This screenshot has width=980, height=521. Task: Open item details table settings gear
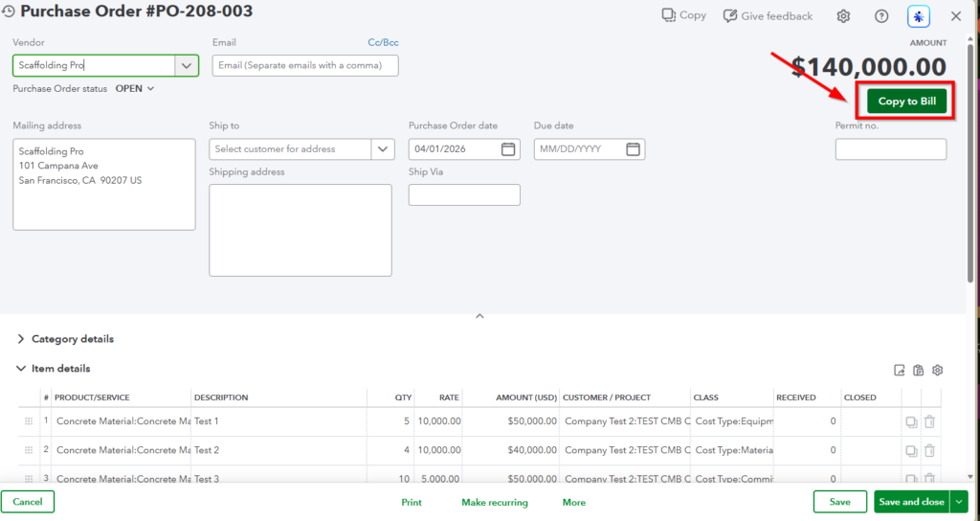938,371
